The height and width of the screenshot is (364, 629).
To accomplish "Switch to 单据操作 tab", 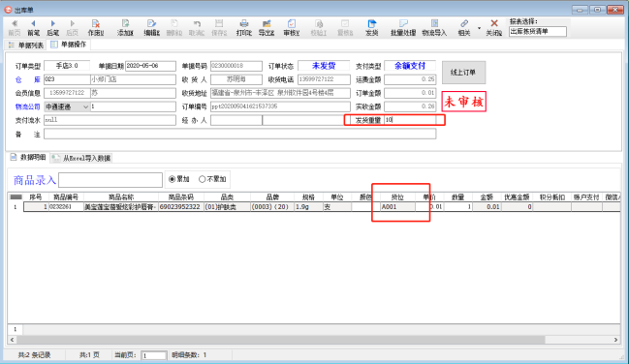I will click(69, 45).
